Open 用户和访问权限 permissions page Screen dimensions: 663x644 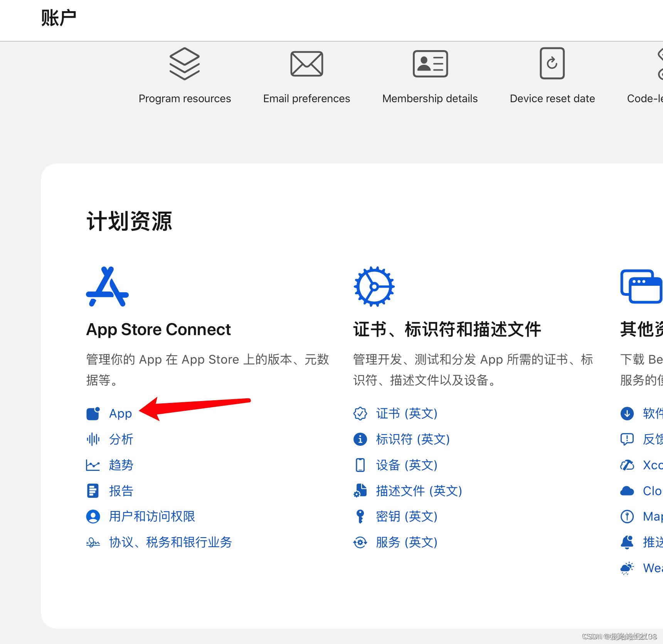(x=151, y=516)
